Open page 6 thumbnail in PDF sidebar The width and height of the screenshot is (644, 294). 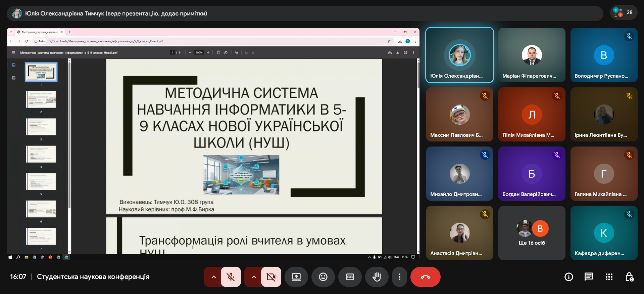(41, 209)
